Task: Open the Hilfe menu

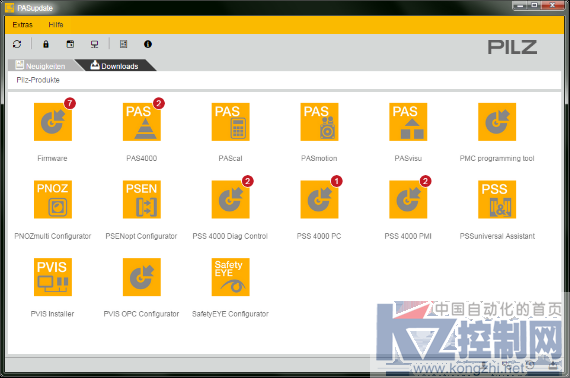Action: click(56, 25)
